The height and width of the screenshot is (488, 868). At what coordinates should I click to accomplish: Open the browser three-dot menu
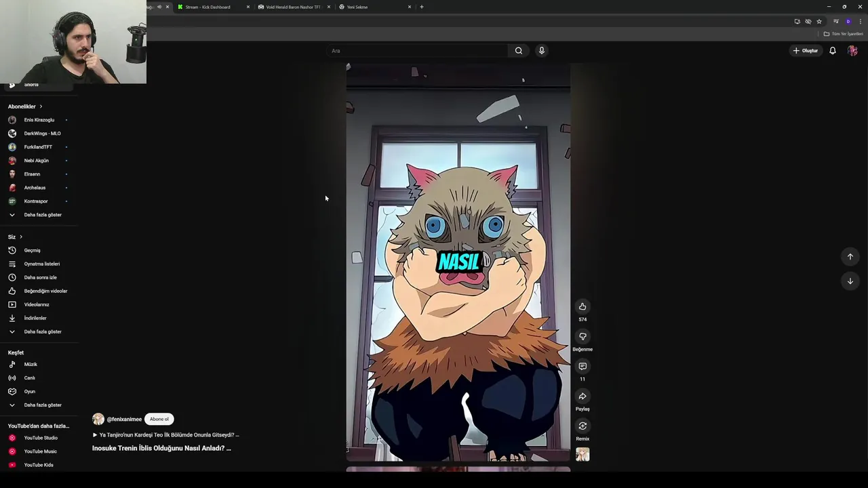(x=861, y=22)
